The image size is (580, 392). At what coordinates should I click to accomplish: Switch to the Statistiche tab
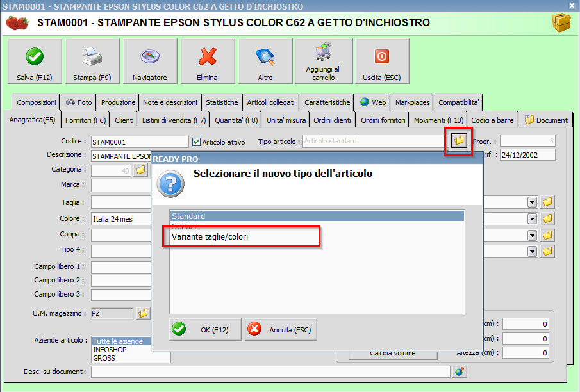[222, 102]
